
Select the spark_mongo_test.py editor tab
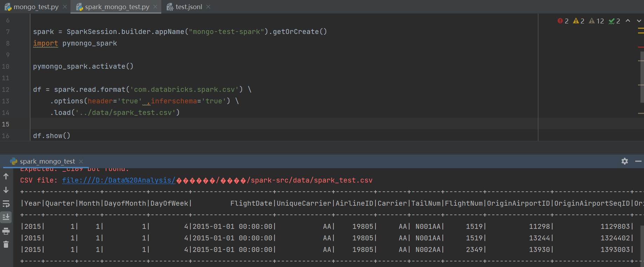point(117,7)
